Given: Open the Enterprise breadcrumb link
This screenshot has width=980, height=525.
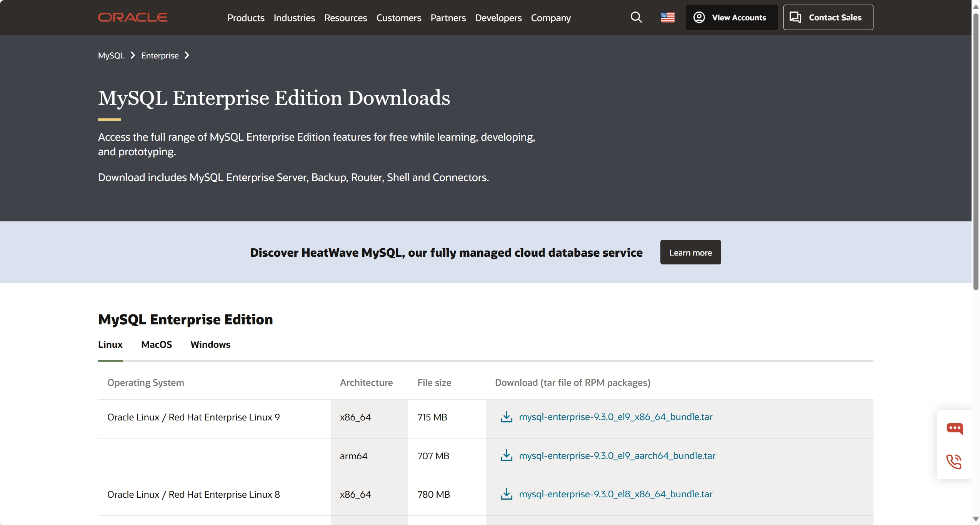Looking at the screenshot, I should 160,55.
